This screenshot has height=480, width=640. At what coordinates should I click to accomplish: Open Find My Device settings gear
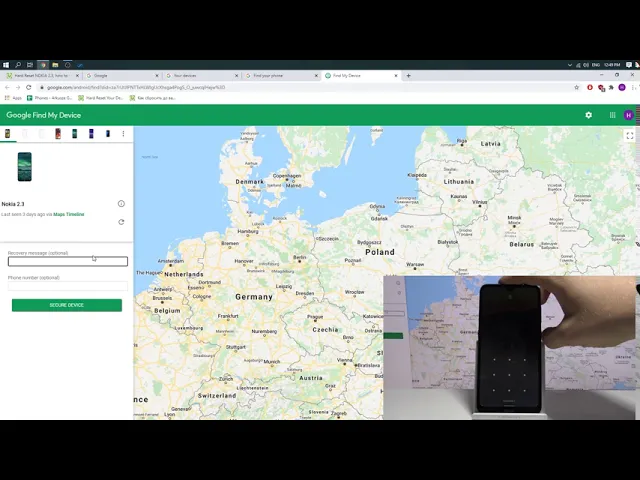588,115
